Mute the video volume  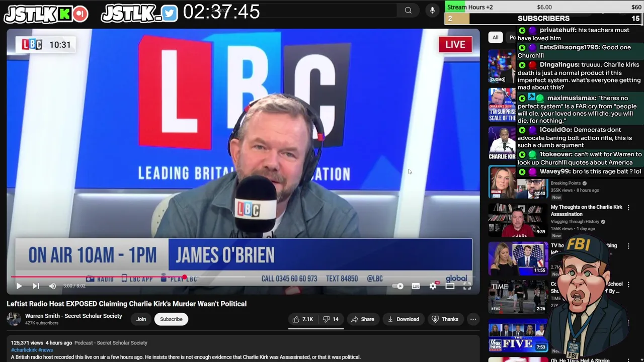[x=52, y=286]
